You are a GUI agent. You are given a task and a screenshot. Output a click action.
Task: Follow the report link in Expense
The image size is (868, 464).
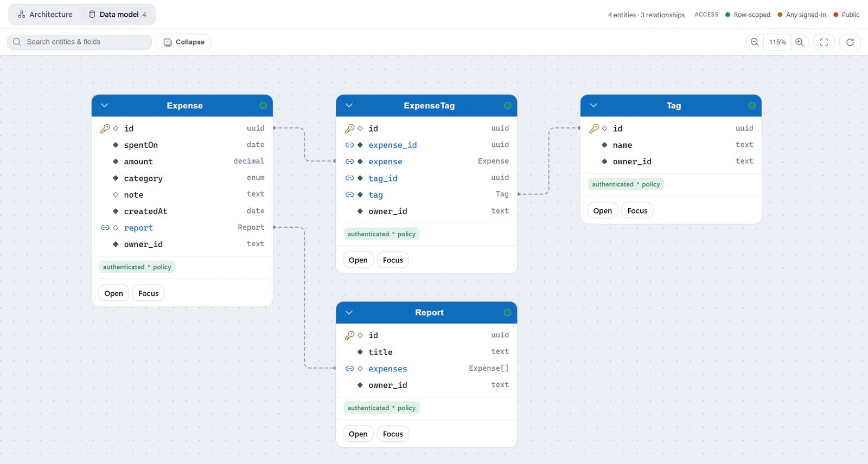138,228
